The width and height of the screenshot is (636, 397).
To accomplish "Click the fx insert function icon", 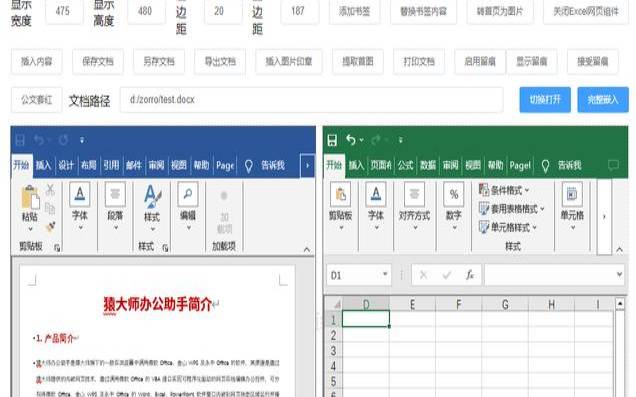I will pos(470,275).
